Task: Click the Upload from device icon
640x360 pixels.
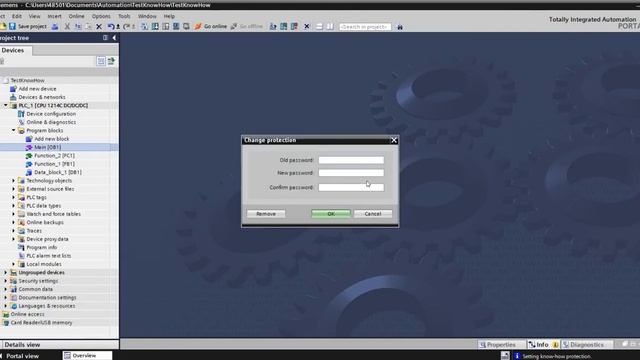Action: tap(166, 27)
